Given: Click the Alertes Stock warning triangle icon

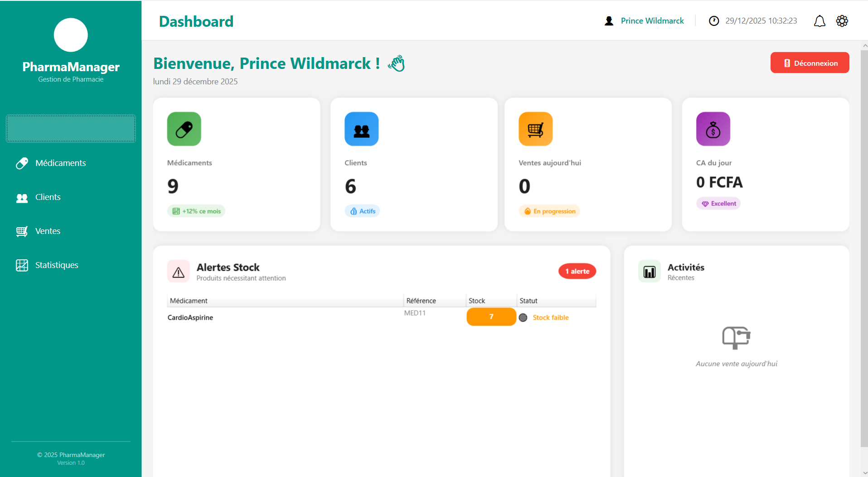Looking at the screenshot, I should (179, 272).
